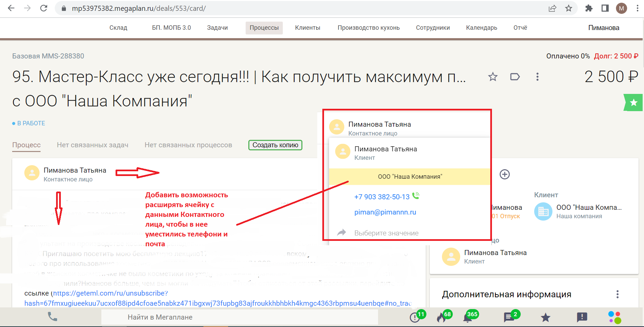The height and width of the screenshot is (327, 644).
Task: Select the highlighted ООО "Наша Компания" row
Action: tap(410, 177)
